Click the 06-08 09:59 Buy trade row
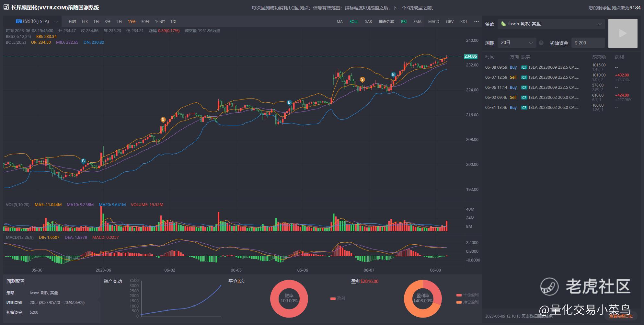The width and height of the screenshot is (644, 325). 561,67
